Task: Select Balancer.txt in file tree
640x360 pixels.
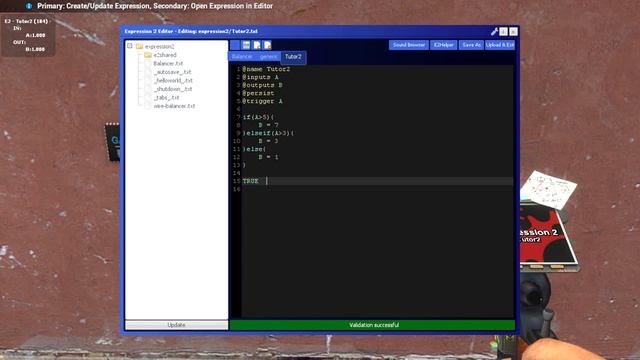Action: (x=168, y=63)
